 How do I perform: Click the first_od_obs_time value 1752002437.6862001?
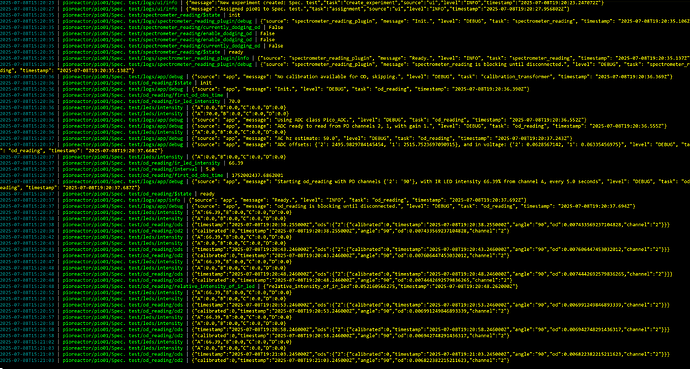click(257, 175)
